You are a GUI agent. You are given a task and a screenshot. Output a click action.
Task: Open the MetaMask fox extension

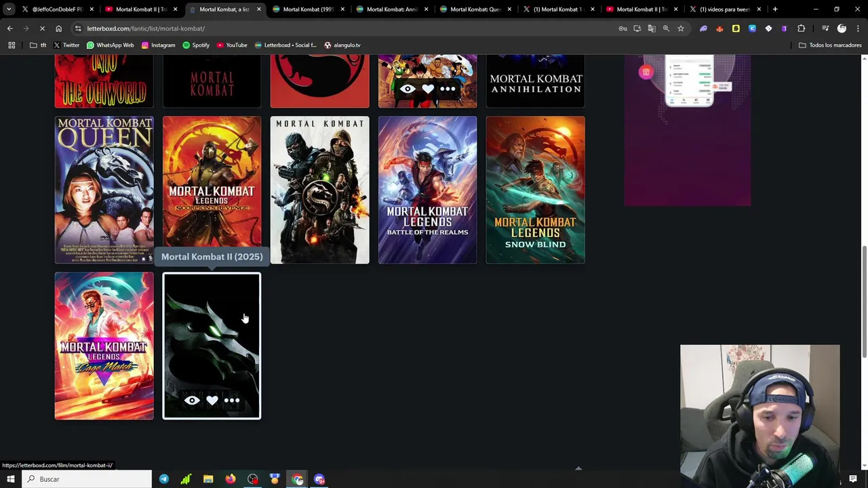(719, 28)
